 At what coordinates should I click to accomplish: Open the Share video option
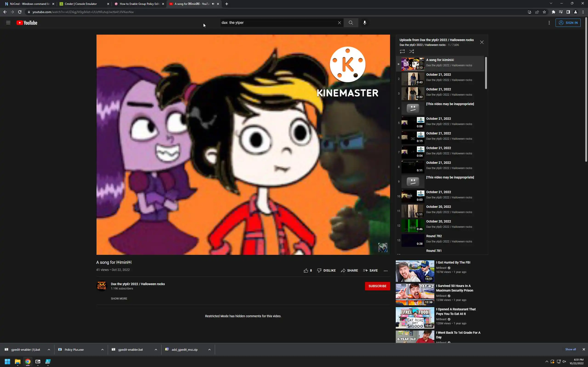pos(349,270)
